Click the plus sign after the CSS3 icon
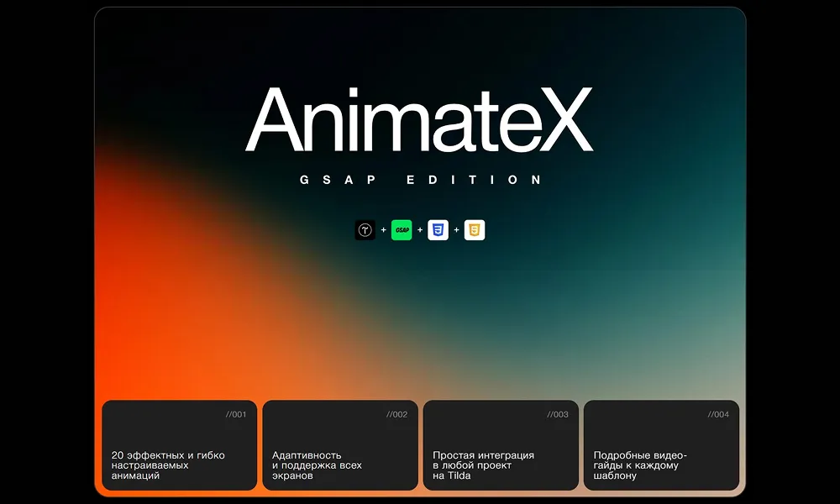 456,230
